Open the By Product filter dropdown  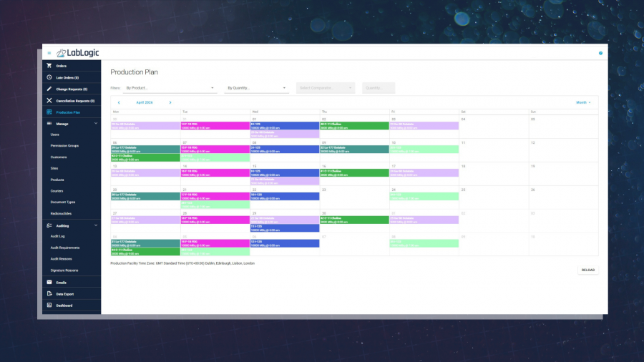tap(170, 88)
